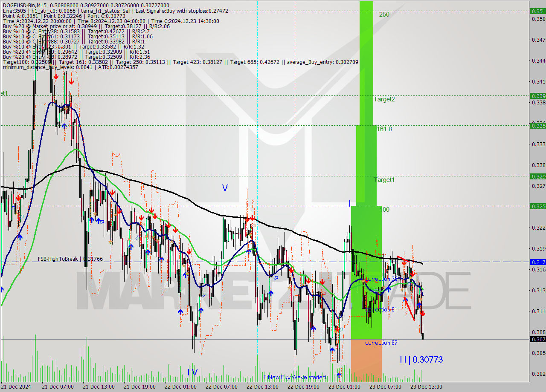Click the 'Target100: 0.32509' summary line
Screen dimensions: 546x392
pyautogui.click(x=180, y=62)
